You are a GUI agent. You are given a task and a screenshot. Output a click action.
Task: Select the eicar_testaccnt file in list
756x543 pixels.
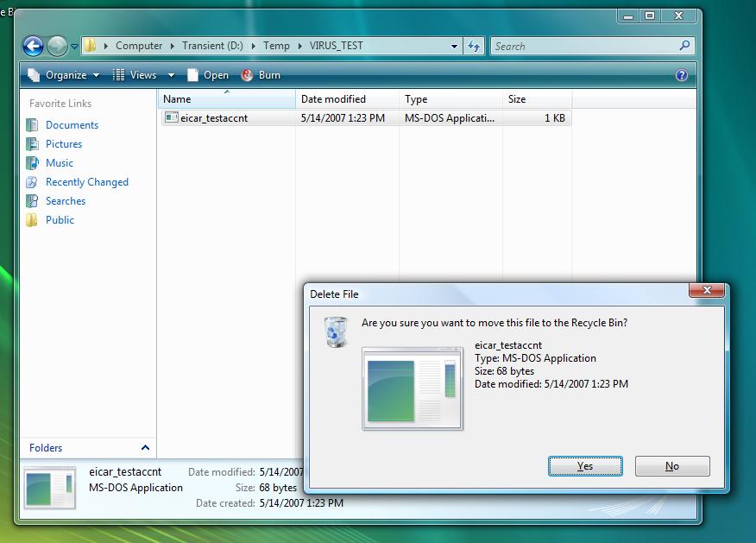tap(214, 118)
